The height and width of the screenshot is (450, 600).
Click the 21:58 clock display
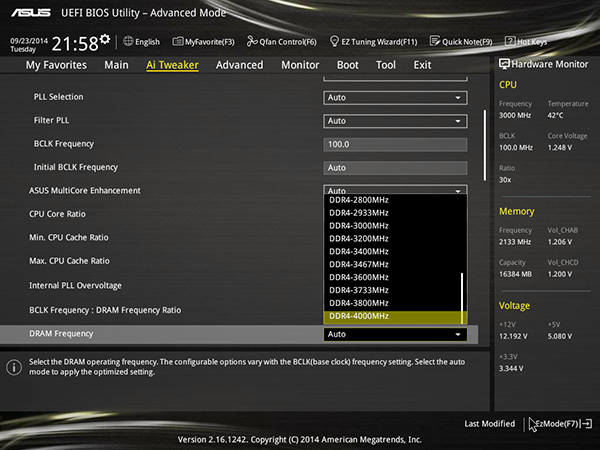75,44
